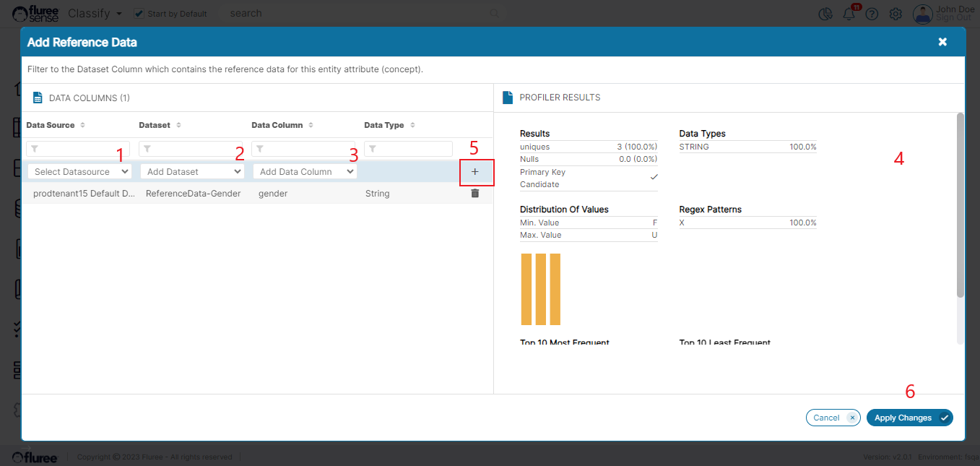Viewport: 980px width, 466px height.
Task: Open the notifications bell icon
Action: [x=849, y=14]
